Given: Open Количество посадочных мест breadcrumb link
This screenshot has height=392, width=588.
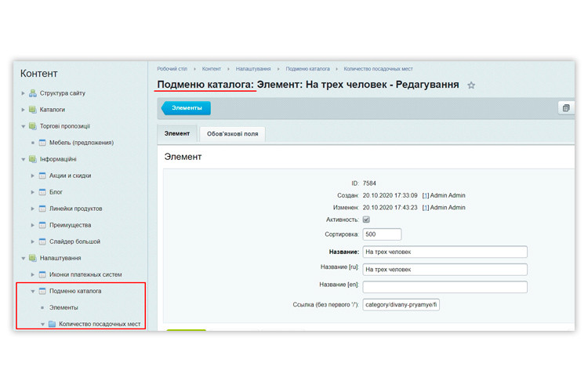Looking at the screenshot, I should pyautogui.click(x=378, y=69).
